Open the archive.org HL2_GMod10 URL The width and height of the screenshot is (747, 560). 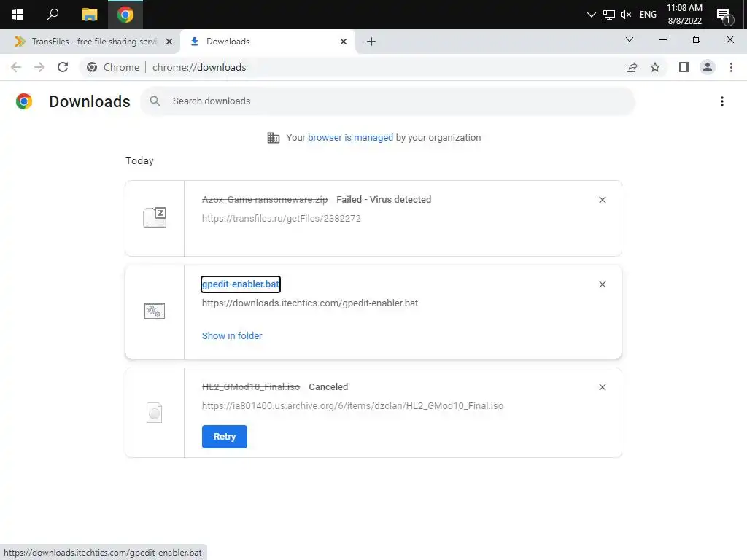pos(352,405)
